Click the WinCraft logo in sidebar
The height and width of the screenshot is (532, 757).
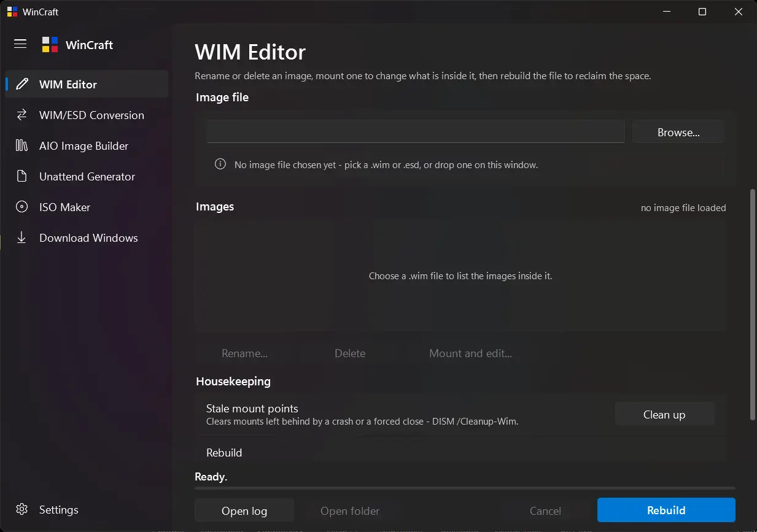[x=50, y=44]
